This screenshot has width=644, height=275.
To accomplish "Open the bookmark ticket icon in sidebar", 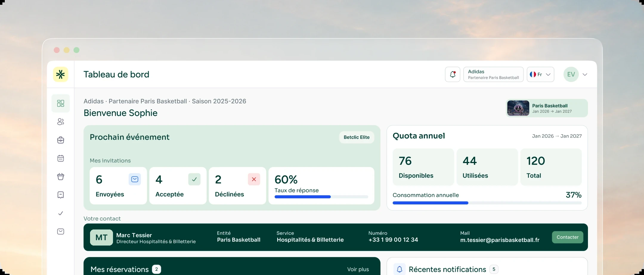I will [x=61, y=195].
